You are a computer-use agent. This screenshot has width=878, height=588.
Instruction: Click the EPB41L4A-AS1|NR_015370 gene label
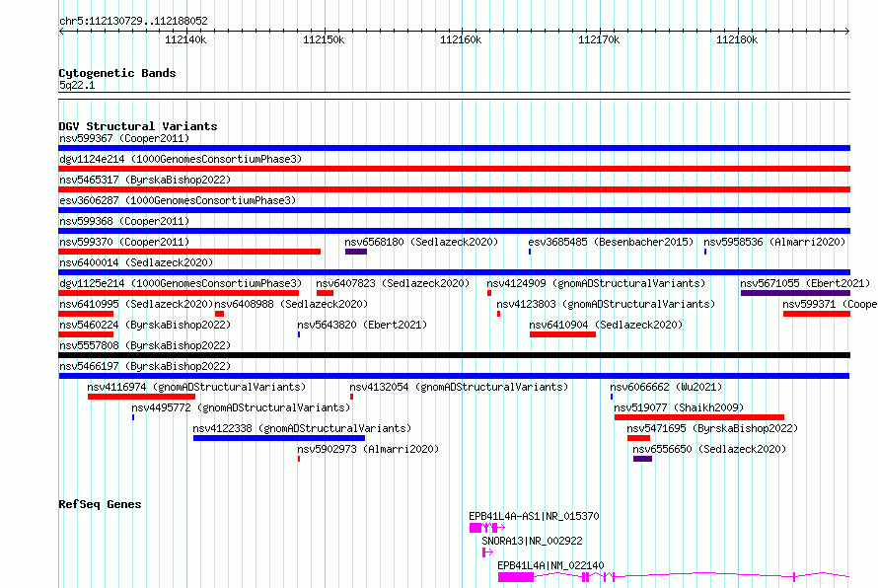(534, 516)
